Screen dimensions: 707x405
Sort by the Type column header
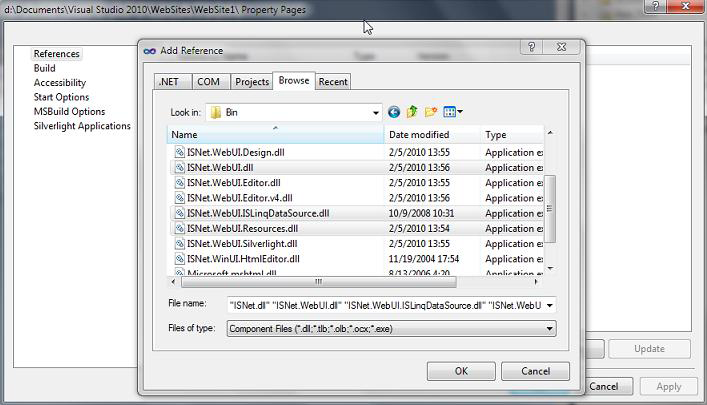pos(512,134)
